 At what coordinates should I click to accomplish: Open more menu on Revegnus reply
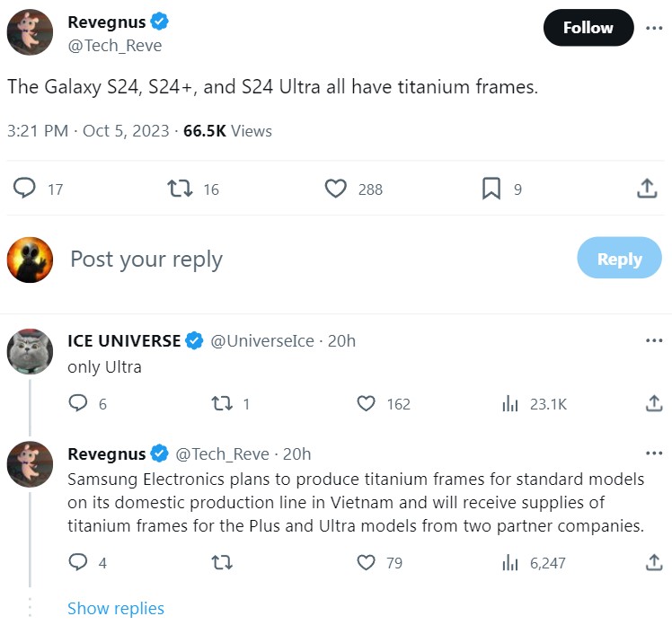pyautogui.click(x=654, y=453)
